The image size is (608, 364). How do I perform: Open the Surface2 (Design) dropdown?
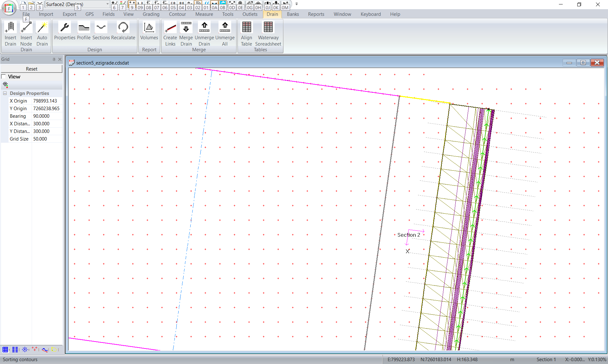107,4
